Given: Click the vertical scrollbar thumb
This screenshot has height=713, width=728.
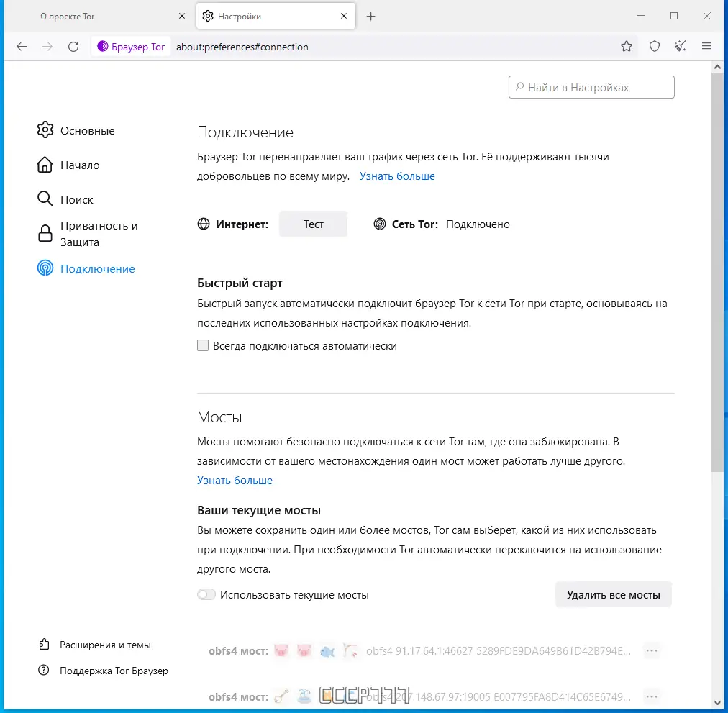Looking at the screenshot, I should tap(717, 272).
